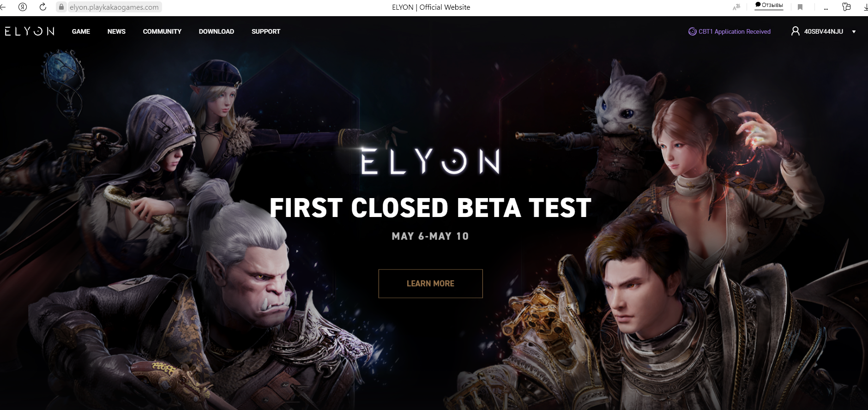Click the LEARN MORE button

point(430,283)
